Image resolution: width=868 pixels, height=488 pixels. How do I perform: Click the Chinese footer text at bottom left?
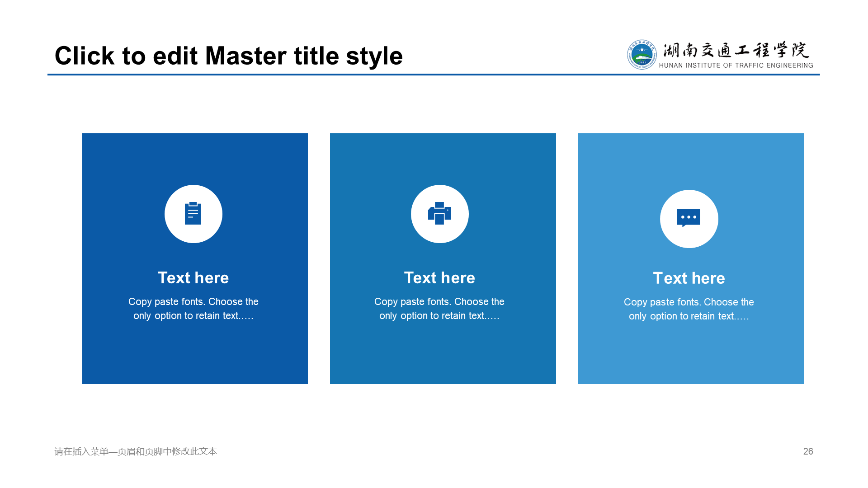coord(136,451)
